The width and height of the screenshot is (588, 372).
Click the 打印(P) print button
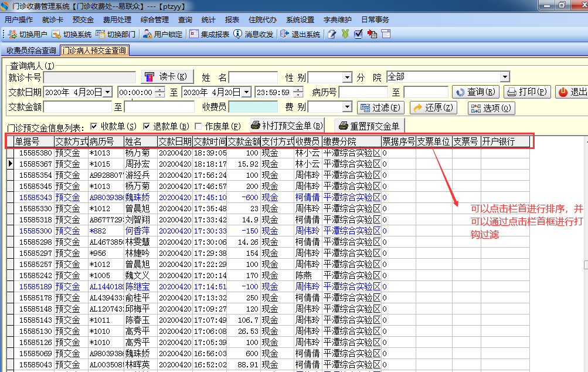coord(527,92)
